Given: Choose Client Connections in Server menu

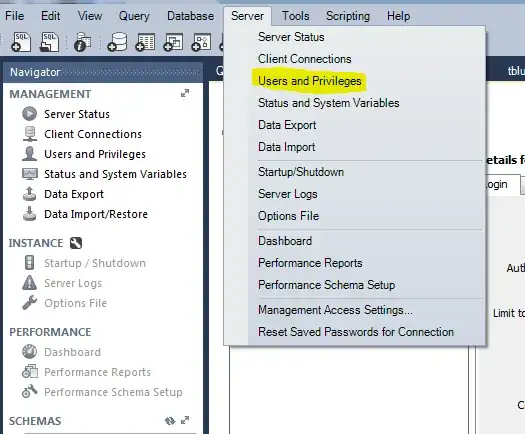Looking at the screenshot, I should pyautogui.click(x=304, y=59).
